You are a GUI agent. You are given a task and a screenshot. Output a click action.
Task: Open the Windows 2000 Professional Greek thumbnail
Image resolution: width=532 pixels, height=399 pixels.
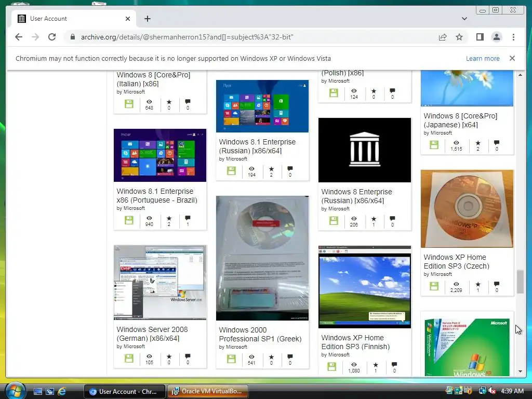click(262, 258)
